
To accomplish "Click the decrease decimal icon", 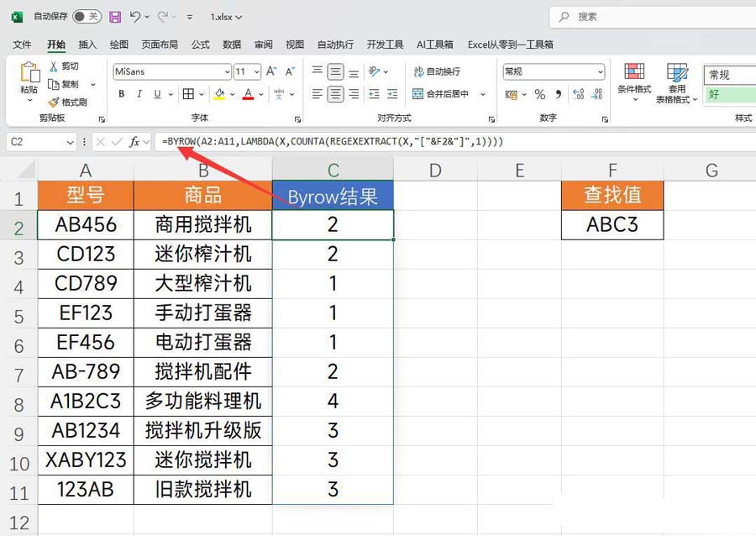I will [x=597, y=94].
